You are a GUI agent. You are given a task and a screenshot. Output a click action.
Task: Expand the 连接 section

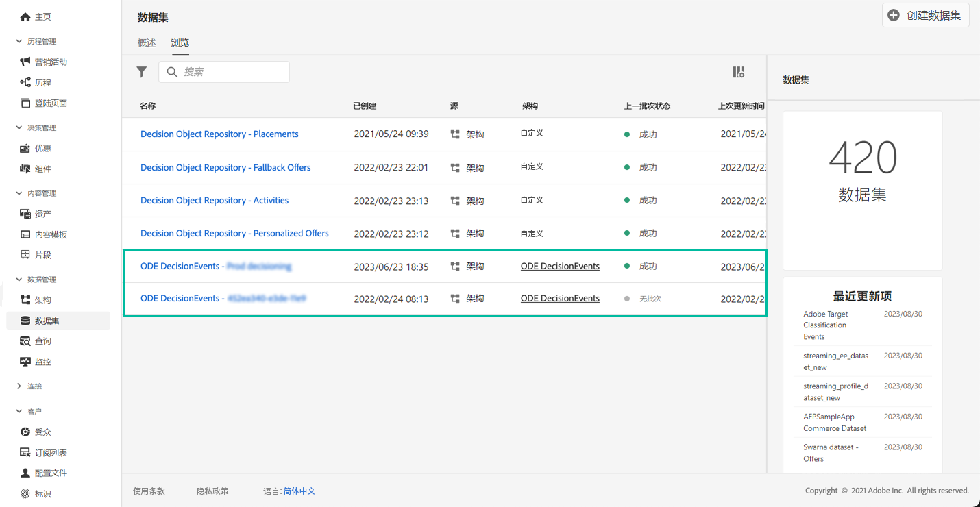coord(19,386)
